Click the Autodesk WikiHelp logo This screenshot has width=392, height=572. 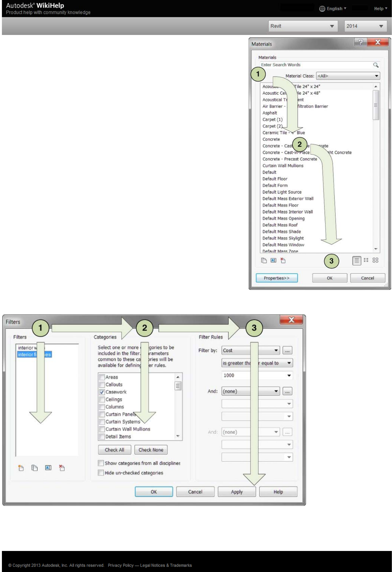tap(35, 6)
